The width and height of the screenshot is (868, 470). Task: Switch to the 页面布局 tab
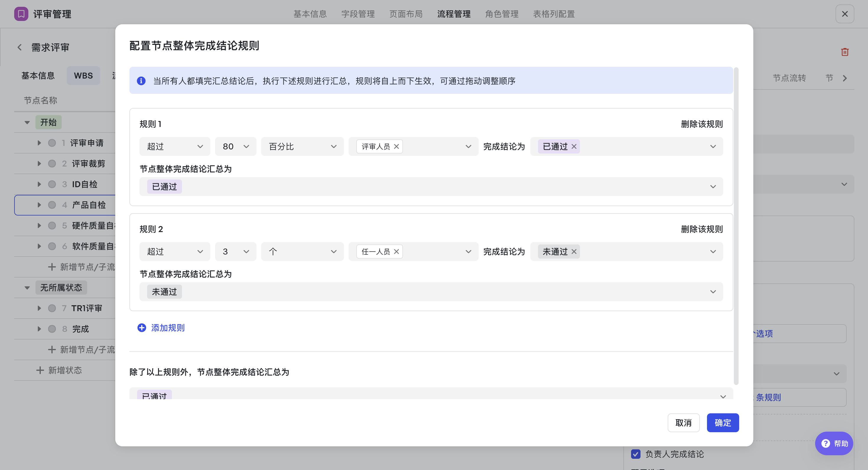406,14
